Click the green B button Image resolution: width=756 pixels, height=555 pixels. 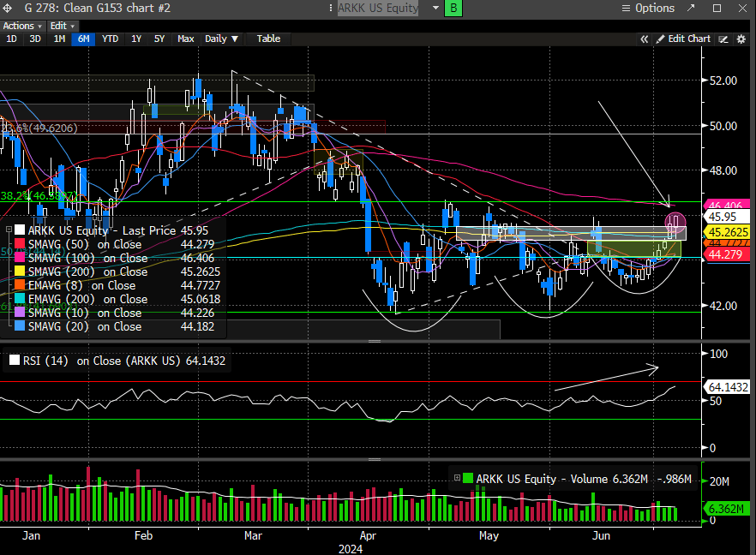click(x=453, y=9)
